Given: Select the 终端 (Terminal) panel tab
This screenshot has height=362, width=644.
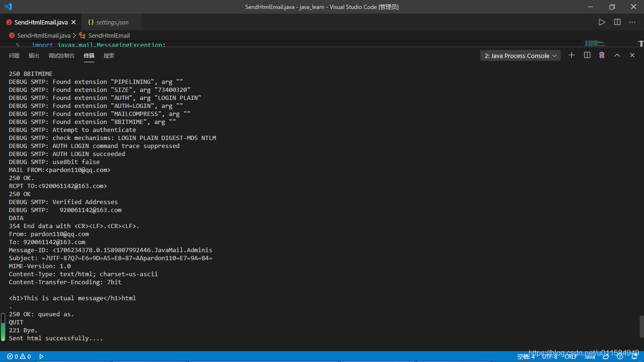Looking at the screenshot, I should click(x=89, y=56).
